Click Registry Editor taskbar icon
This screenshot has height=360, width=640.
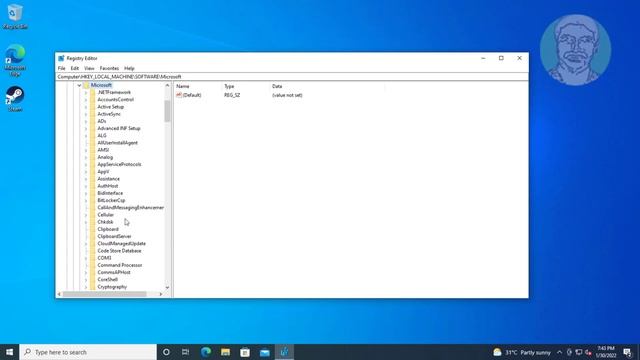point(284,352)
